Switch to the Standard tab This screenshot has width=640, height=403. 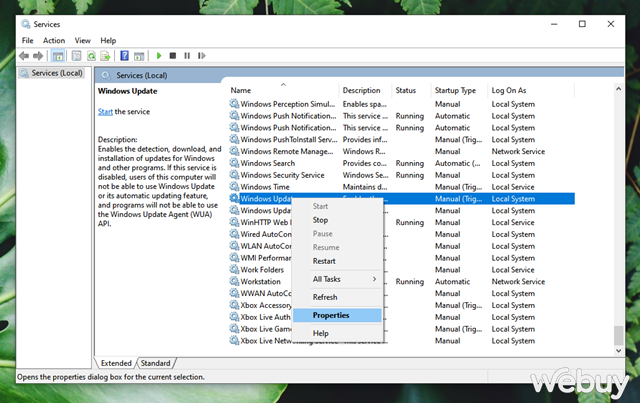(156, 363)
